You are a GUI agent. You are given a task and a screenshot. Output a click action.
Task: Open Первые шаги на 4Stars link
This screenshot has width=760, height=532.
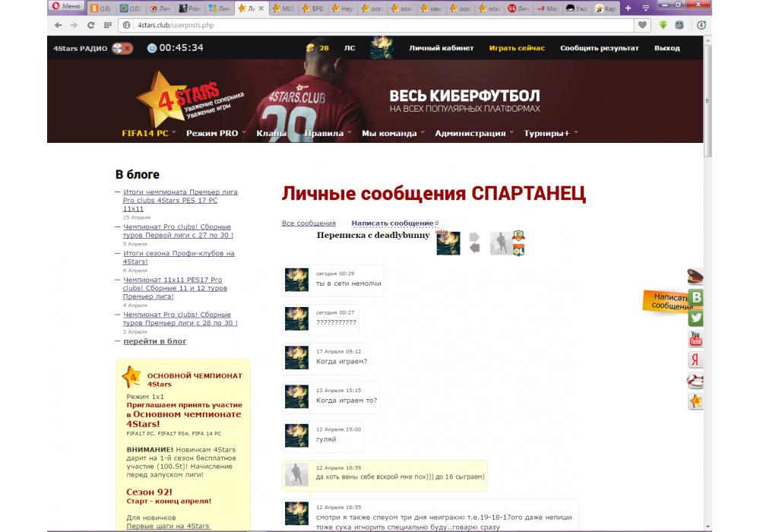tap(168, 526)
